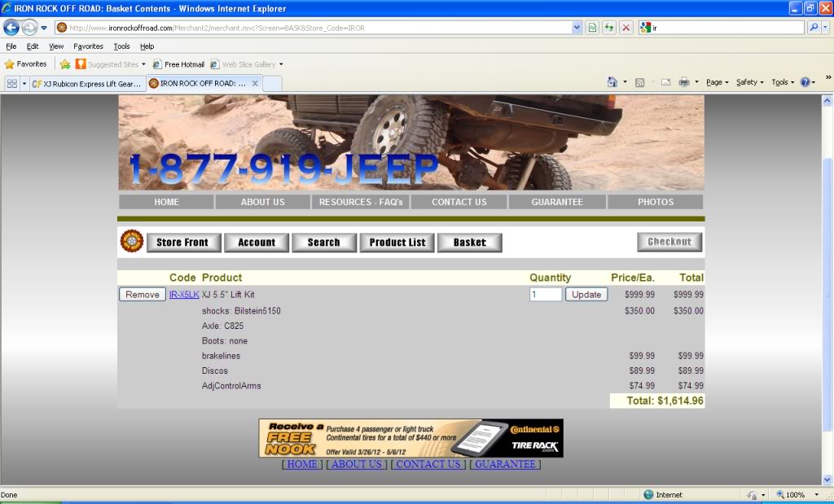Click the Free Hotmail favorites link
834x504 pixels.
[x=178, y=64]
